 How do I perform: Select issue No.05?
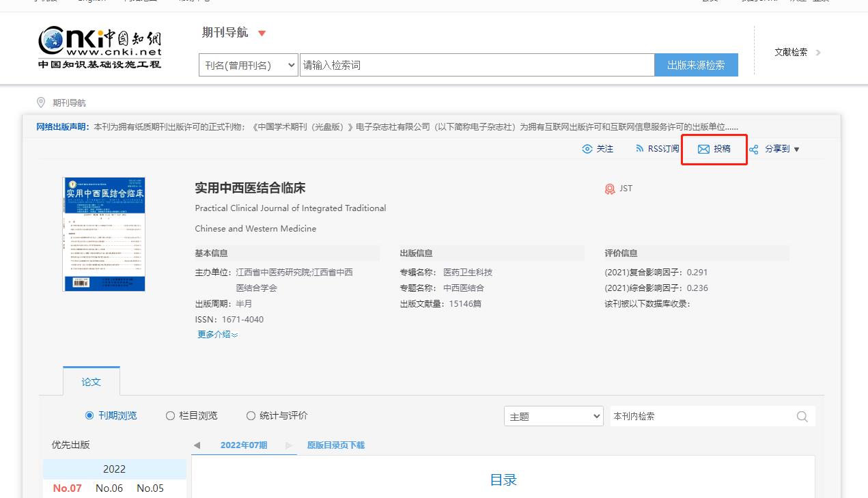coord(150,488)
